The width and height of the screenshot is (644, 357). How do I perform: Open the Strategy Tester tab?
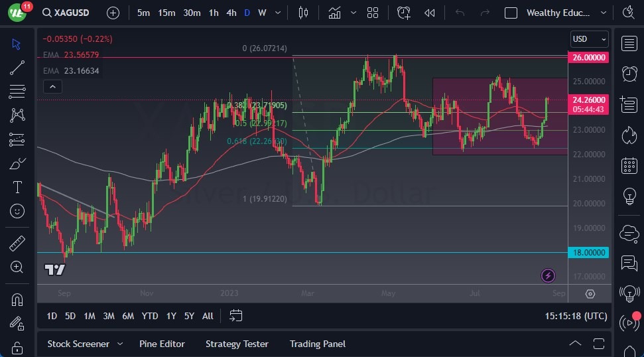237,344
